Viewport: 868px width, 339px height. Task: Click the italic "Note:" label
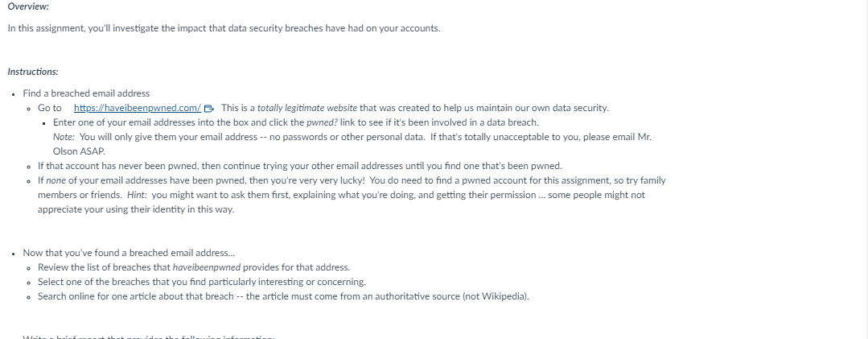point(64,137)
